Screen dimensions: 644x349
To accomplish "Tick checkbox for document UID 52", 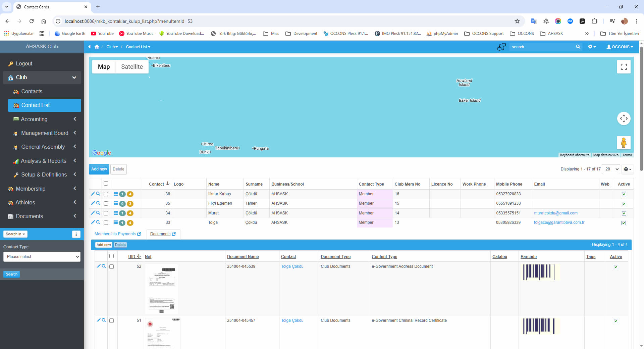I will (112, 267).
